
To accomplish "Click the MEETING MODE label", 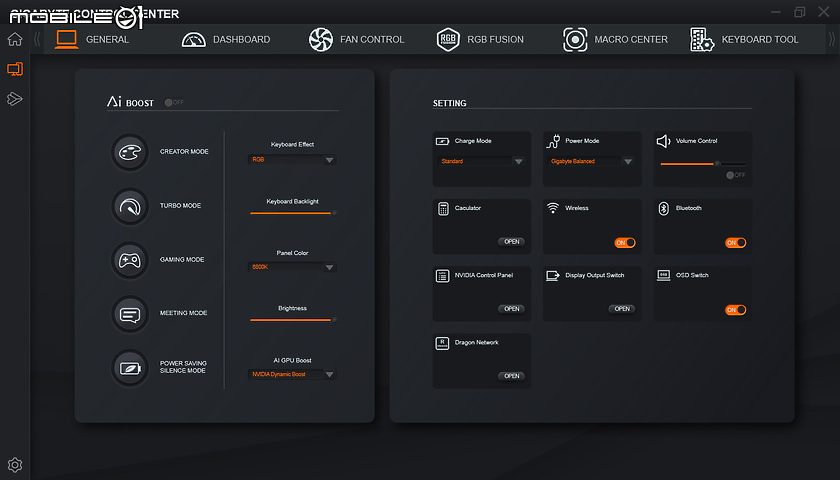I will pos(184,313).
